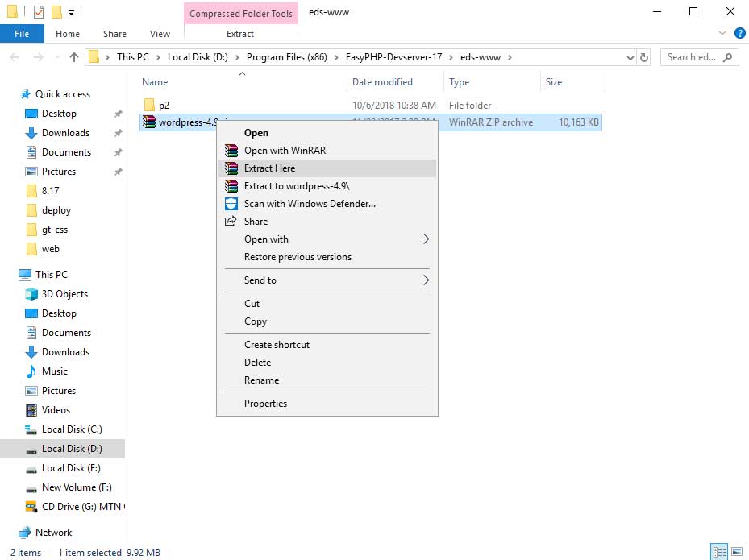Select Extract Here from context menu
Image resolution: width=749 pixels, height=560 pixels.
(x=327, y=168)
